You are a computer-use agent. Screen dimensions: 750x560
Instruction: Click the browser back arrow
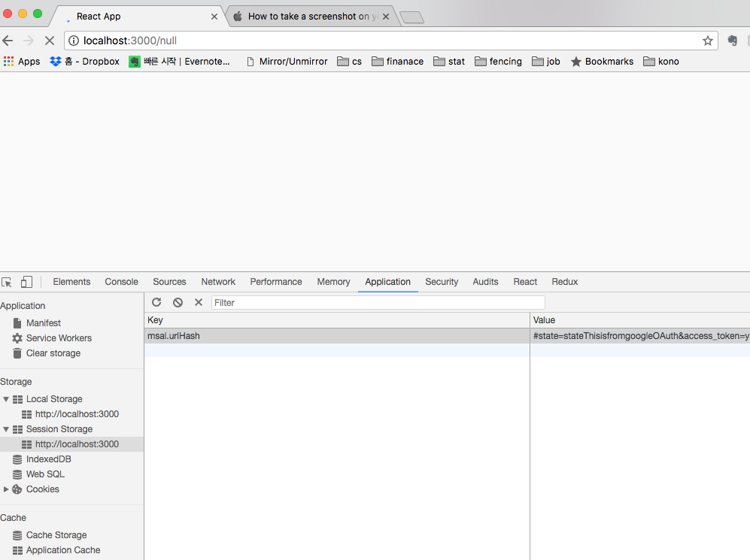point(8,41)
